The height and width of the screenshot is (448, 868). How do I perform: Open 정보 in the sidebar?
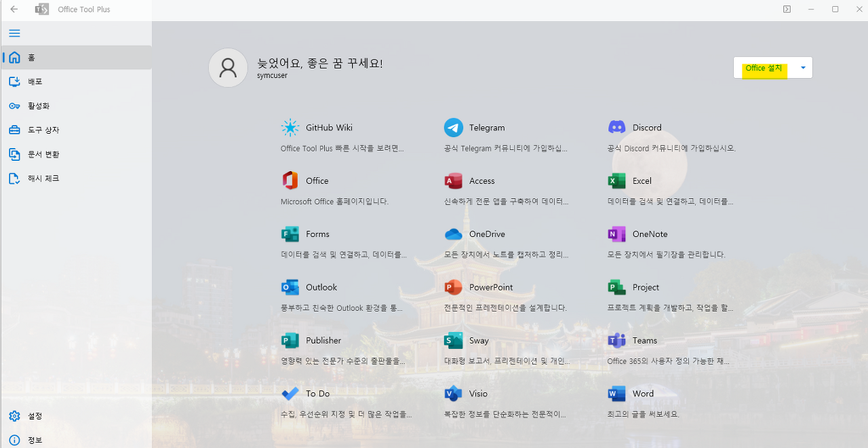point(76,440)
